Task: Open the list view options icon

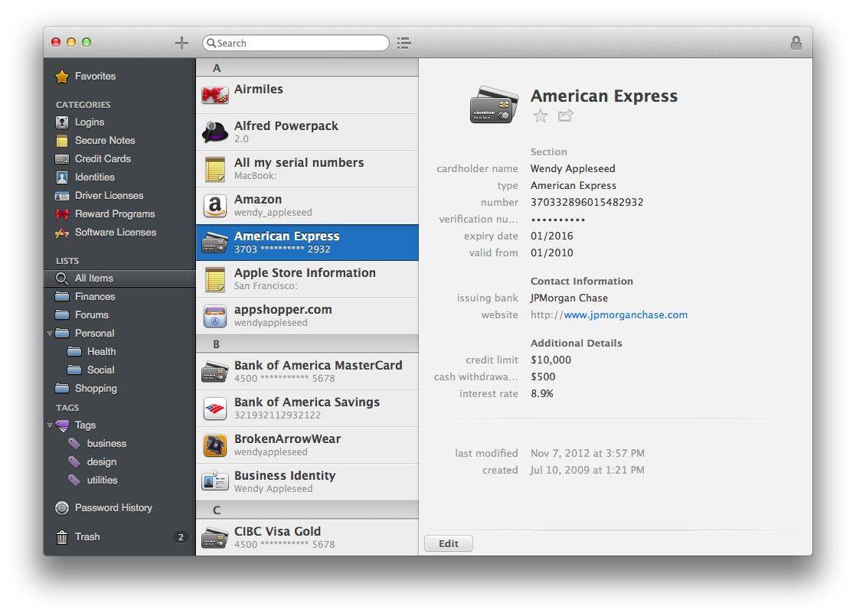Action: pos(404,43)
